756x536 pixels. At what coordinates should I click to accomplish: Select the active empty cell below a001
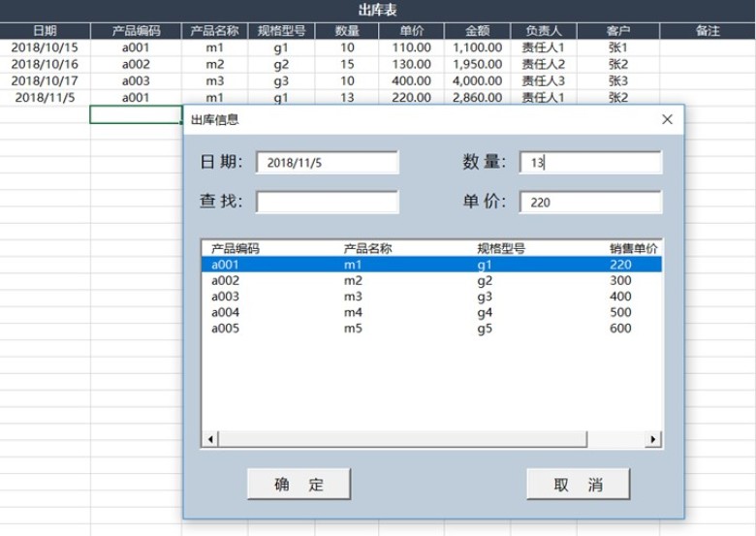tap(136, 114)
